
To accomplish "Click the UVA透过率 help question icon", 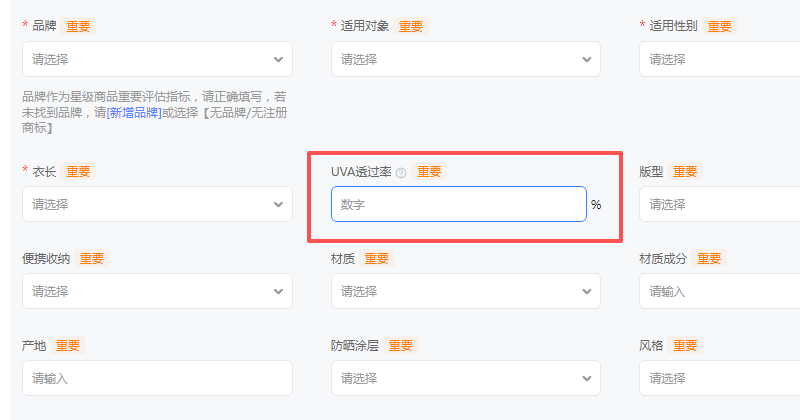I will click(401, 173).
